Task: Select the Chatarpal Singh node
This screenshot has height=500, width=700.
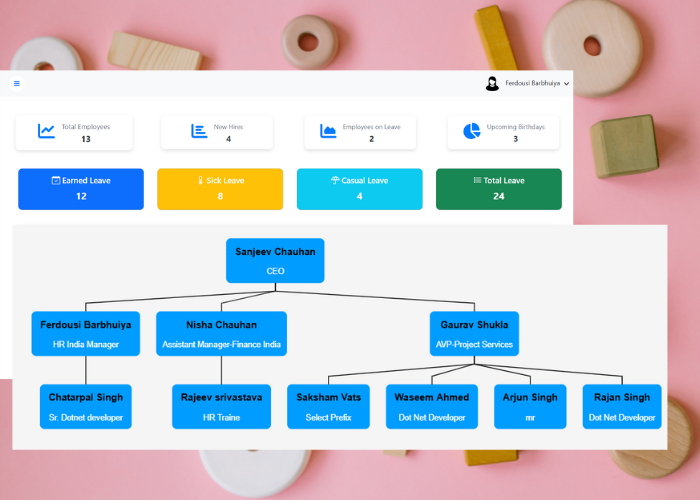Action: click(86, 407)
